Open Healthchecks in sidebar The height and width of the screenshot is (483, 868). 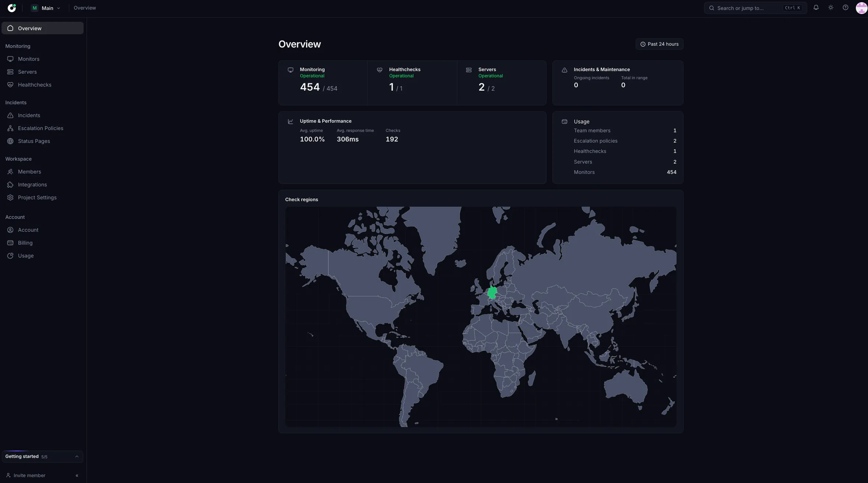[x=43, y=85]
